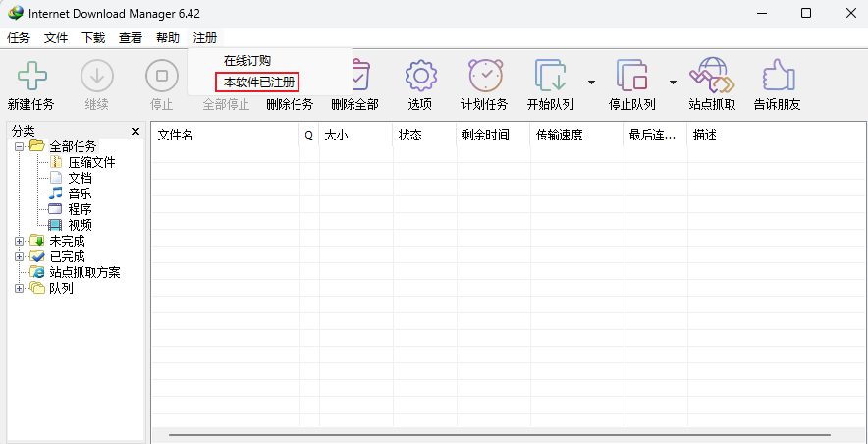The width and height of the screenshot is (868, 444).
Task: Click the horizontal scrollbar under the list
Action: 500,435
